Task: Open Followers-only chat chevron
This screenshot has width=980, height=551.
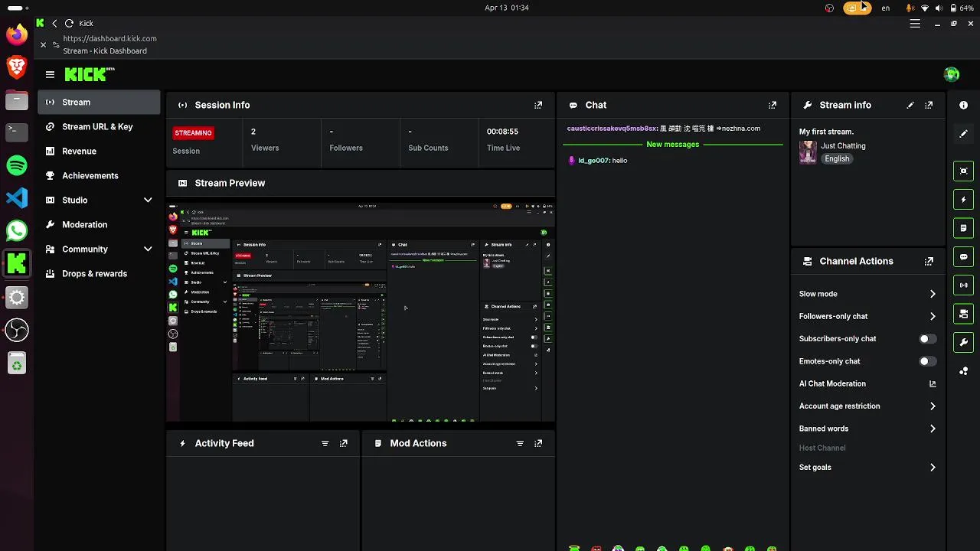Action: click(933, 316)
